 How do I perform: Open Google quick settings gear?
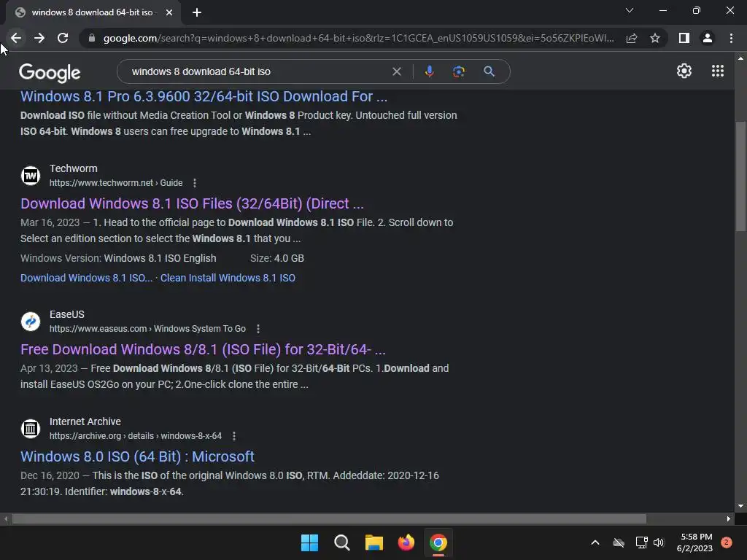(x=684, y=71)
